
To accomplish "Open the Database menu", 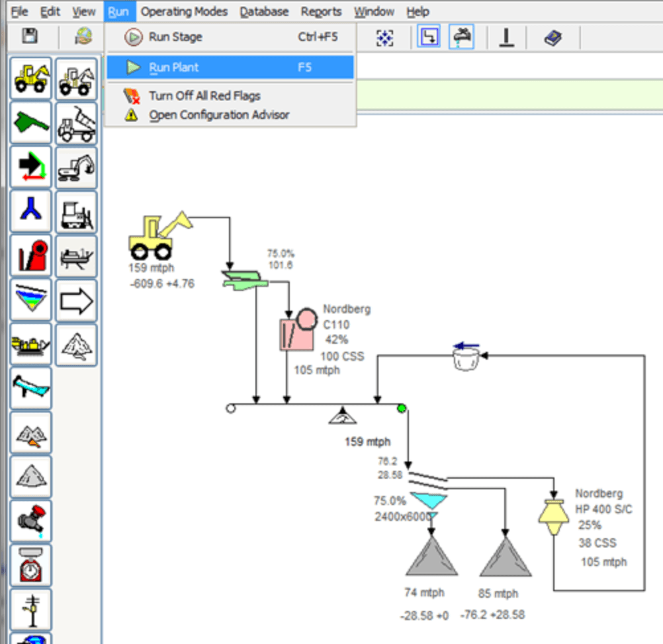I will 264,11.
